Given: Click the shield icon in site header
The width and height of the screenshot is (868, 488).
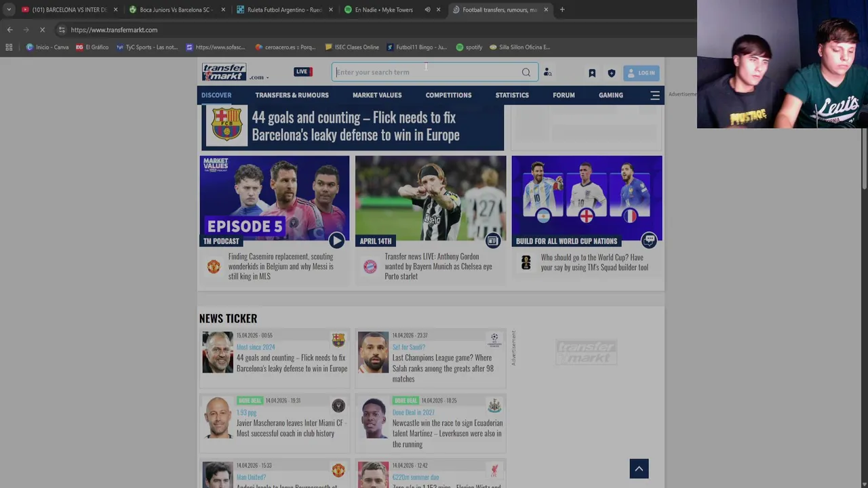Looking at the screenshot, I should (x=611, y=73).
